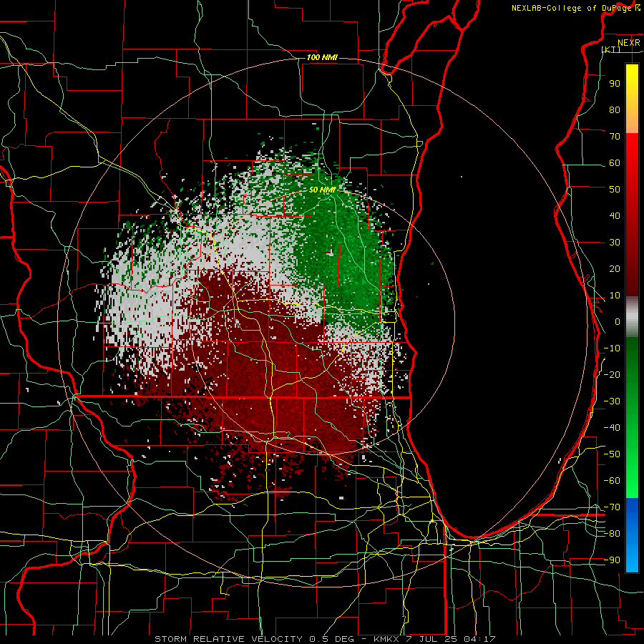
Task: Click the [KT] units label
Action: tap(611, 49)
